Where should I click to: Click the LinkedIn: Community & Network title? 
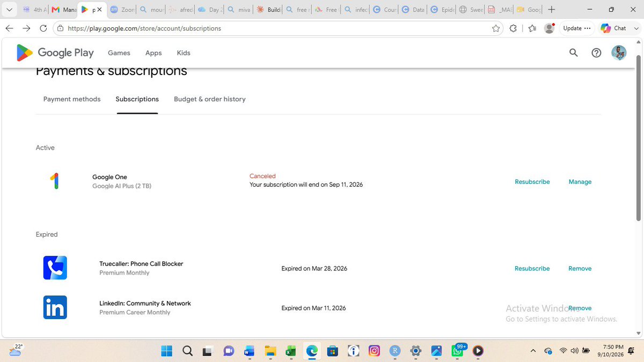(x=145, y=304)
